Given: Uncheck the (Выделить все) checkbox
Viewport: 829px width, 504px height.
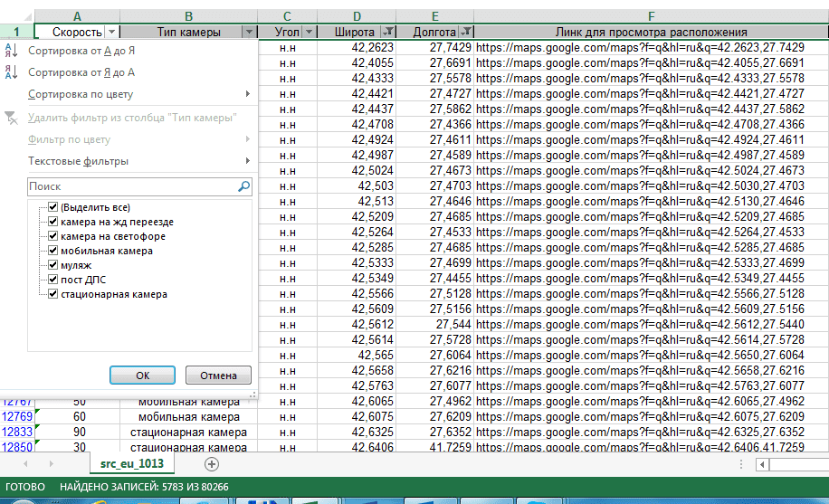Looking at the screenshot, I should click(x=53, y=207).
